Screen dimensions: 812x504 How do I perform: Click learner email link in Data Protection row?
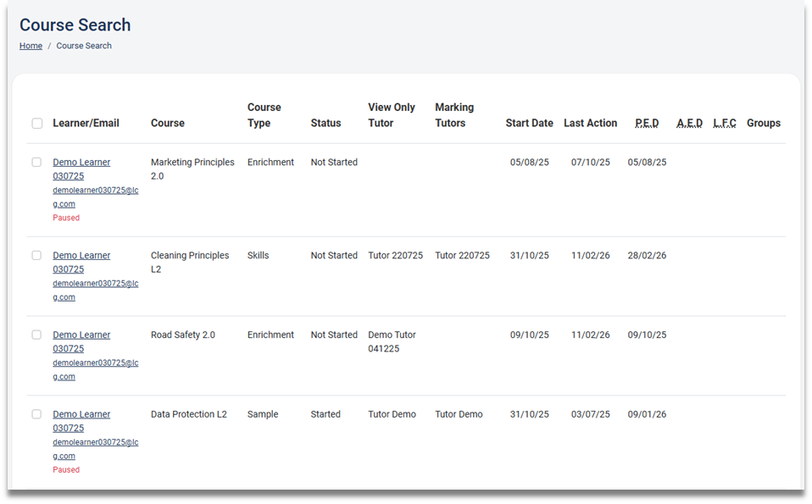pyautogui.click(x=95, y=450)
